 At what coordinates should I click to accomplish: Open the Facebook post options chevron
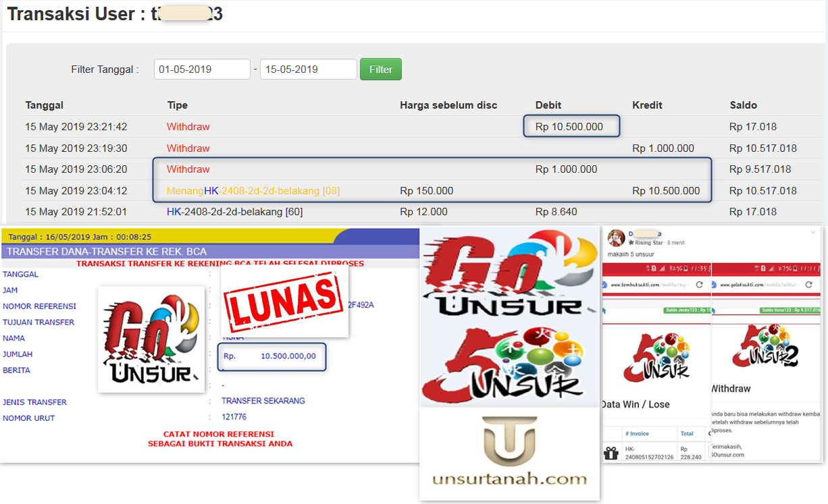(x=813, y=232)
